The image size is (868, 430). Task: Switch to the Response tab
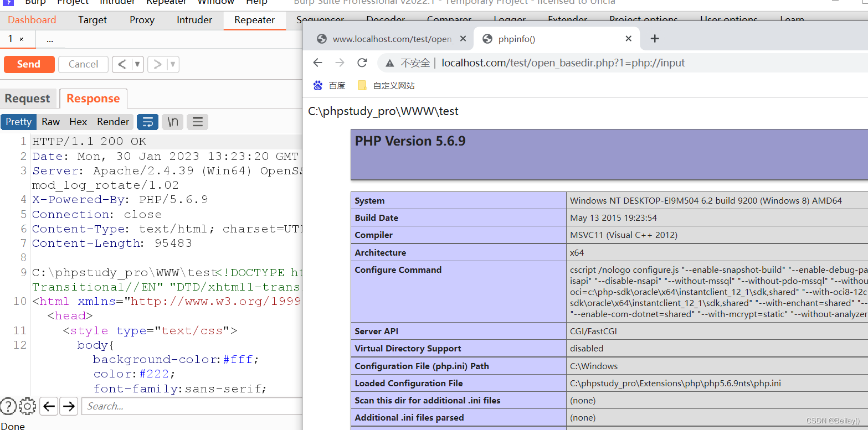[x=93, y=99]
